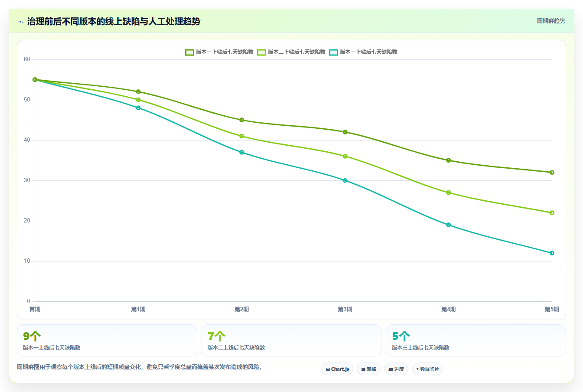Click 版本一 data point at 第1期
Screen dimensions: 583x392
(138, 91)
